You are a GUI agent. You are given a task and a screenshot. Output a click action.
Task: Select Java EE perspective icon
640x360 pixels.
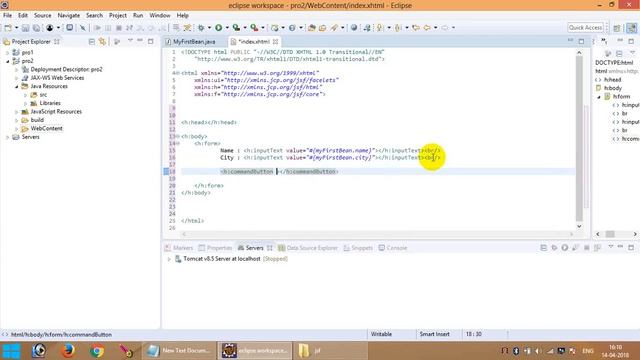pyautogui.click(x=631, y=28)
